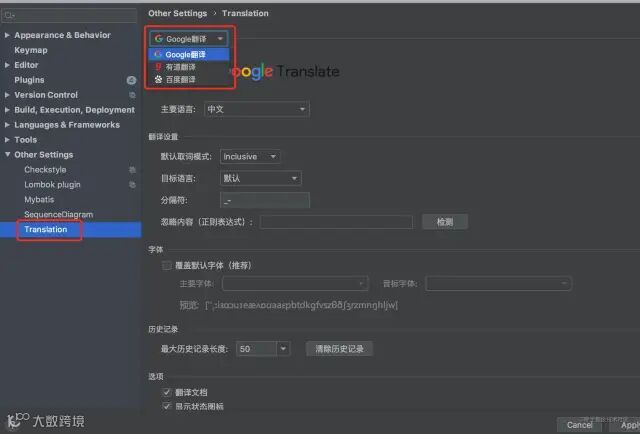The height and width of the screenshot is (434, 640).
Task: Open the 目标语言 dropdown showing 默认
Action: [260, 178]
